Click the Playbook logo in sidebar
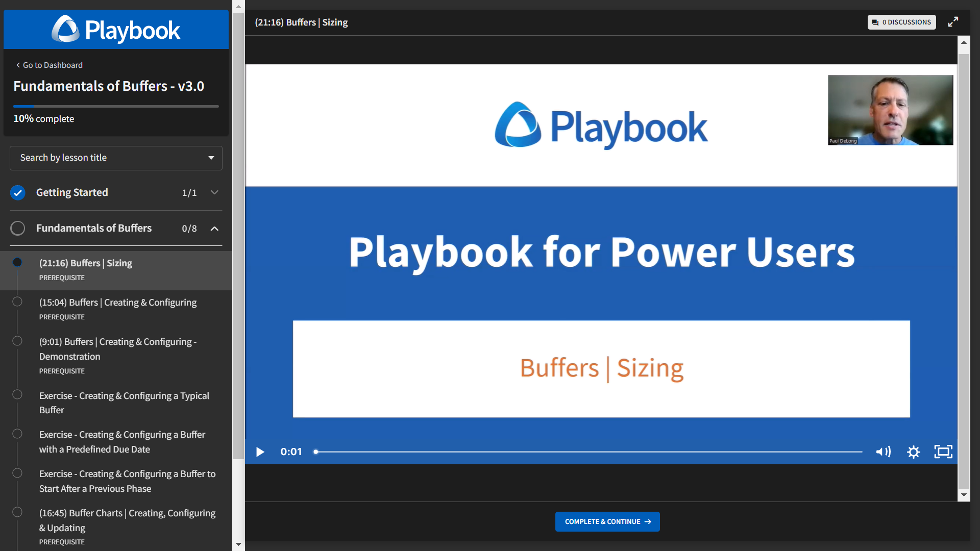This screenshot has width=980, height=551. 116,30
